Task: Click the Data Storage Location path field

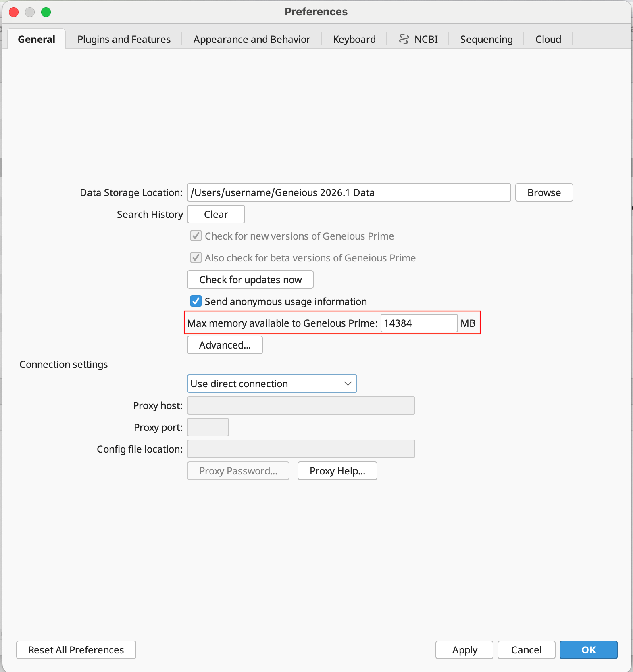Action: click(349, 192)
